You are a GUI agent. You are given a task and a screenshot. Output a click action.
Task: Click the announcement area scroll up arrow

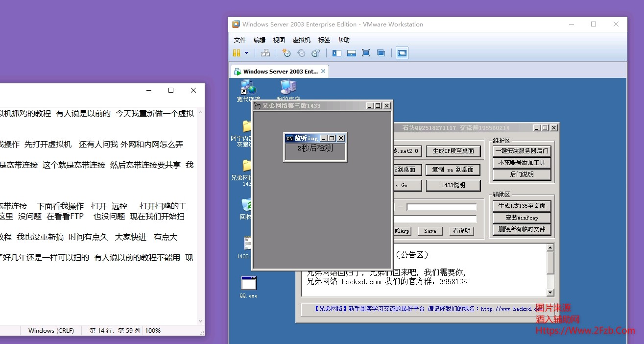tap(550, 248)
